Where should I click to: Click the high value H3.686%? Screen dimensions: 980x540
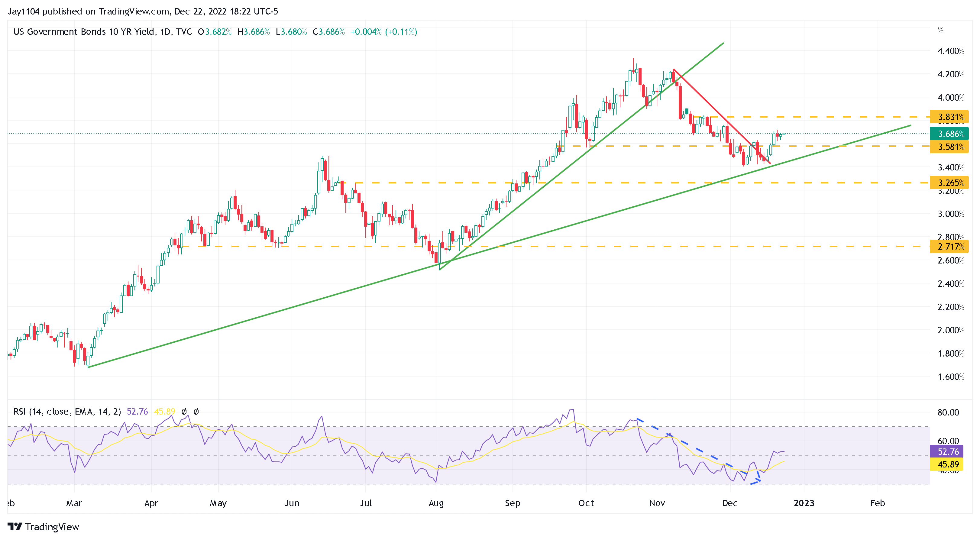pyautogui.click(x=253, y=32)
